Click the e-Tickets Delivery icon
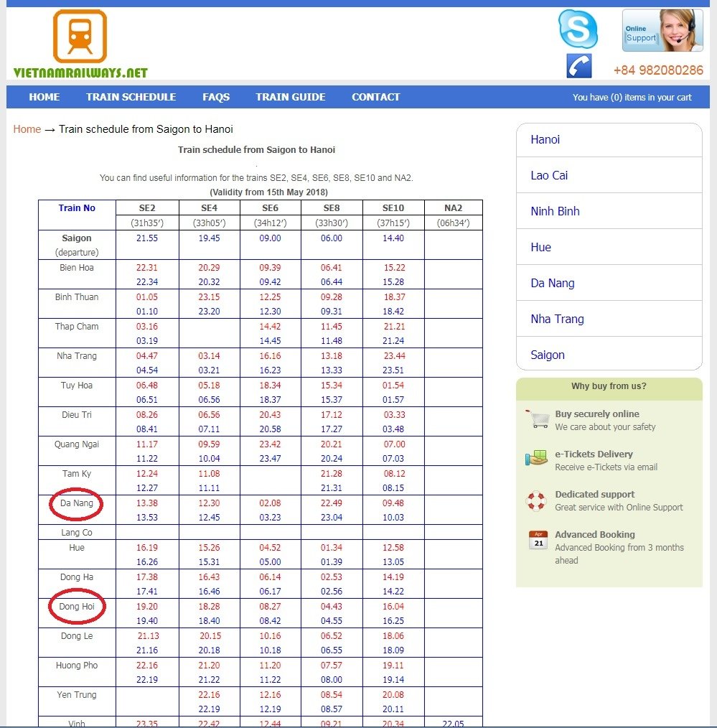717x728 pixels. coord(536,458)
